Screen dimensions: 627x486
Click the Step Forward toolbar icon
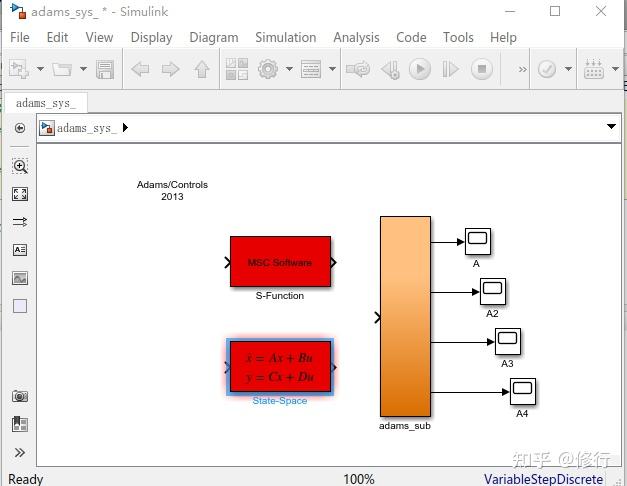click(451, 69)
